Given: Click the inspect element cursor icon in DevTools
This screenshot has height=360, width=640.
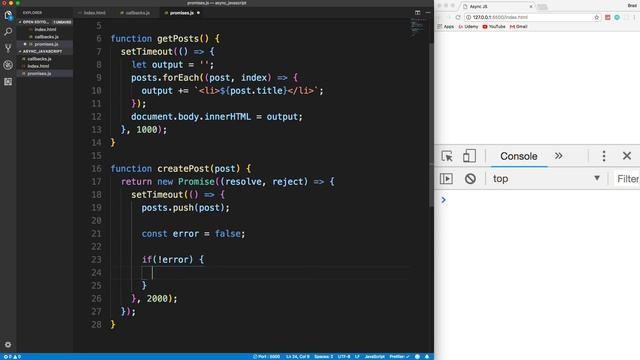Looking at the screenshot, I should 447,156.
